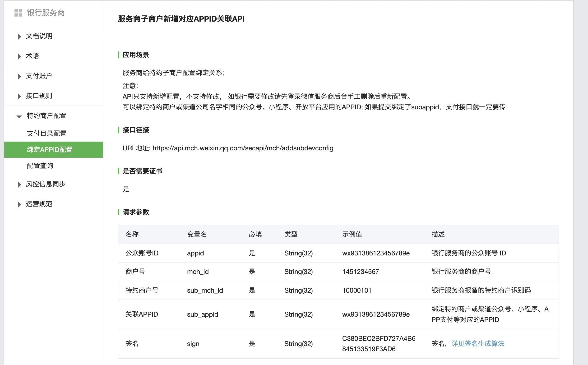Expand the 术语 section arrow
This screenshot has height=365, width=588.
(19, 56)
